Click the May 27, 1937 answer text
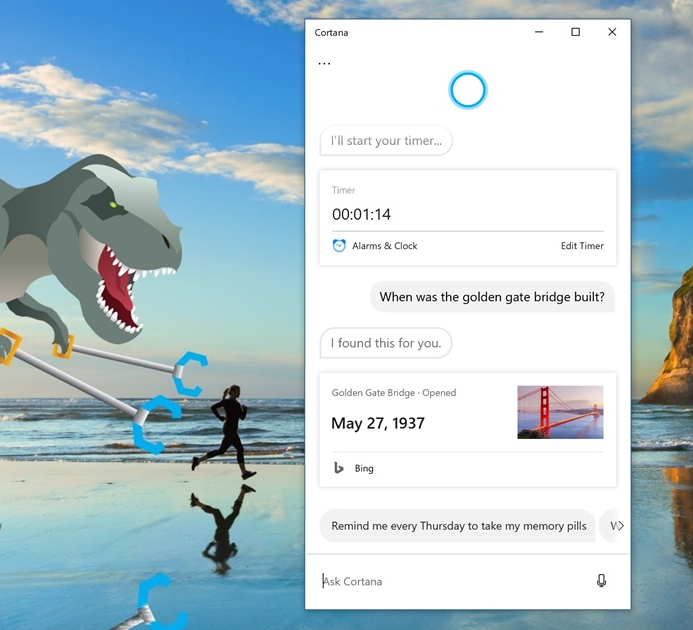 point(378,423)
